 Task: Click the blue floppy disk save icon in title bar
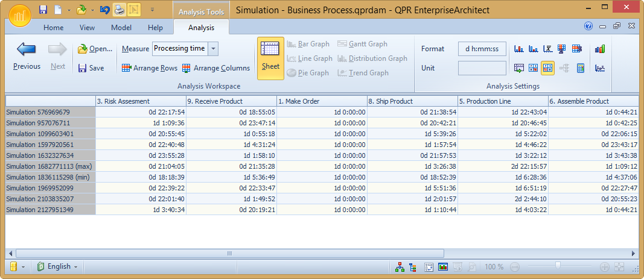pyautogui.click(x=43, y=10)
